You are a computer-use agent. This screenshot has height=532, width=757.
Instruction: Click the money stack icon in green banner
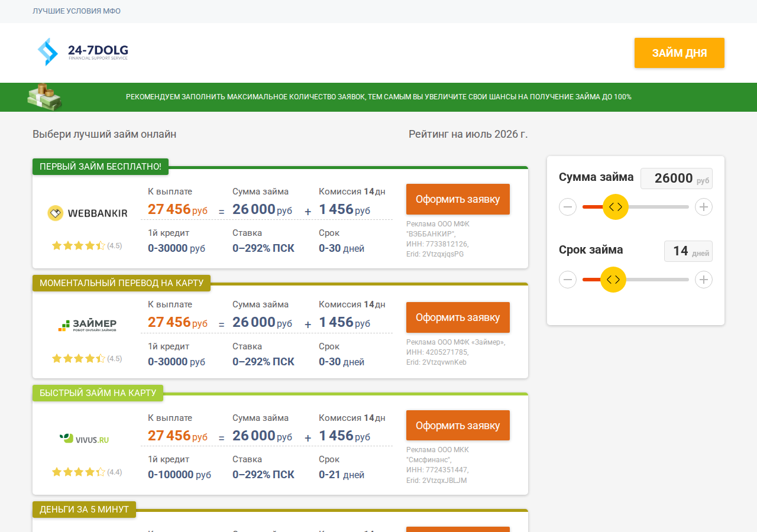45,96
